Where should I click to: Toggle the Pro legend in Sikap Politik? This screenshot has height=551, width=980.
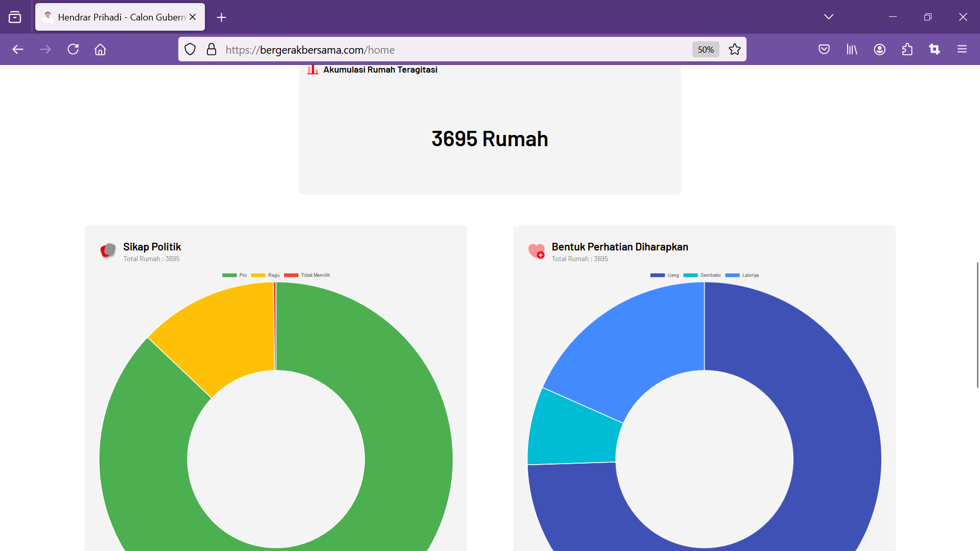click(235, 275)
